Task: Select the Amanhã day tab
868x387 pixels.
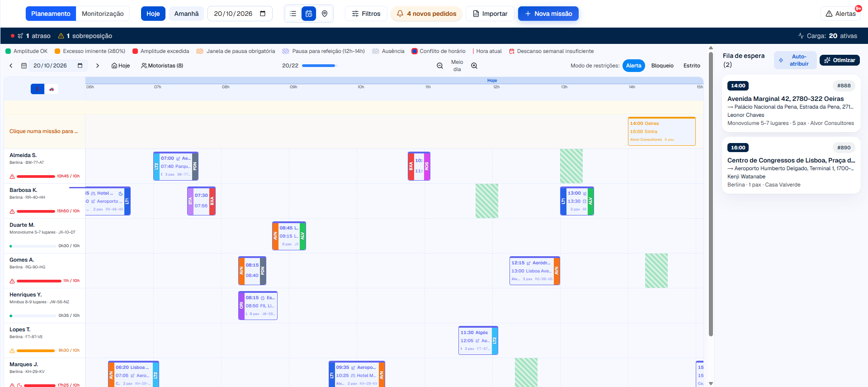Action: 186,14
